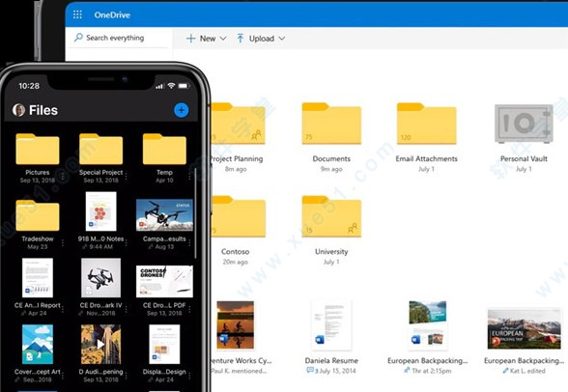Open the Cover...cept Art image
Image resolution: width=568 pixels, height=392 pixels.
coord(38,345)
